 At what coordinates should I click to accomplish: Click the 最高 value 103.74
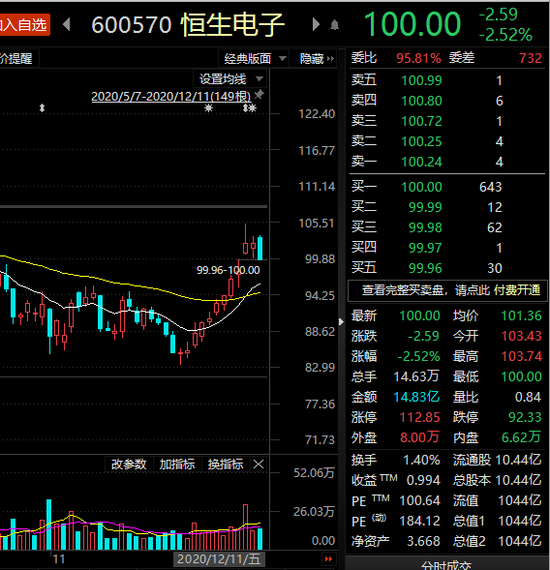[x=521, y=356]
